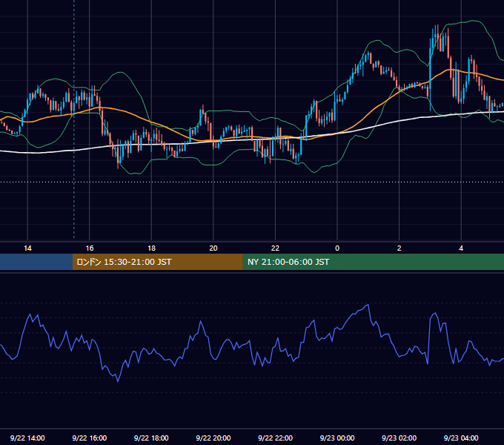This screenshot has height=445, width=504.
Task: Click the NY 21:00-06:00 JST session bar
Action: (x=373, y=262)
